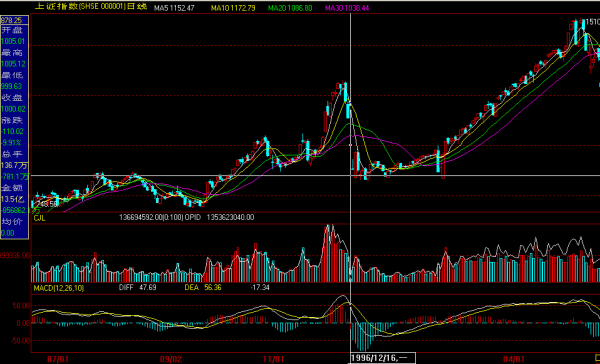This screenshot has width=600, height=364.
Task: Click the volume reading 136694592.00(0:100)
Action: (x=152, y=217)
